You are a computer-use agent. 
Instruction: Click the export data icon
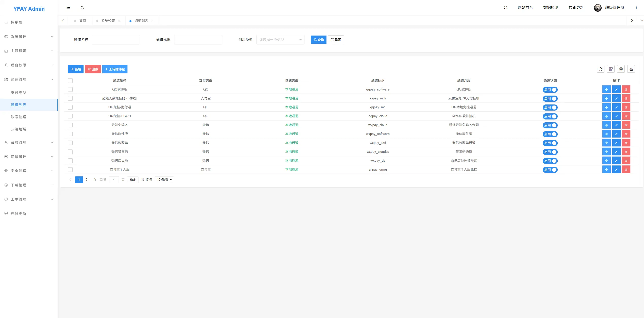631,69
